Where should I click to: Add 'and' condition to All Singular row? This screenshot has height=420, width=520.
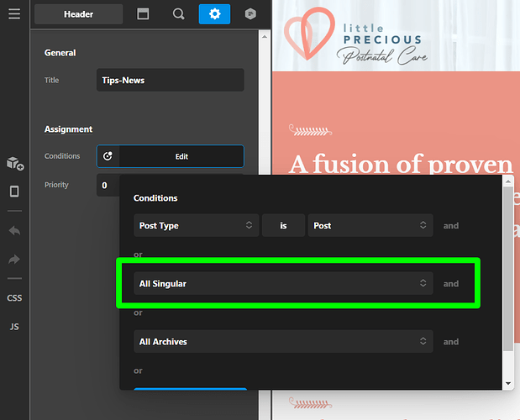(451, 284)
